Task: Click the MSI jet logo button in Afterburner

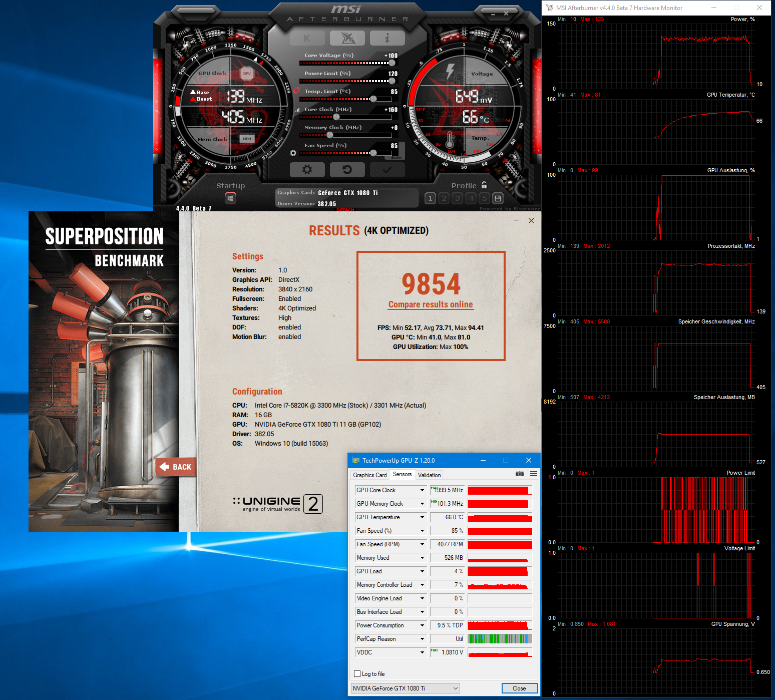Action: (347, 38)
